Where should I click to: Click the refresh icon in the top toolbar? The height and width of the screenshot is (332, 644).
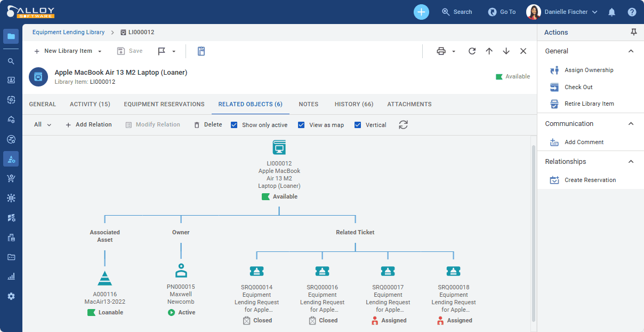click(x=472, y=51)
